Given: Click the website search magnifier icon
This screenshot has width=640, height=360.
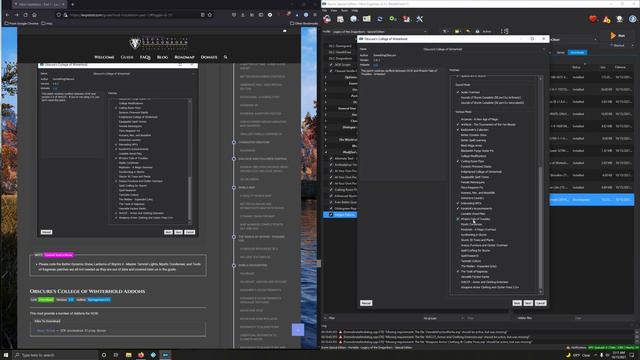Looking at the screenshot, I should [225, 57].
